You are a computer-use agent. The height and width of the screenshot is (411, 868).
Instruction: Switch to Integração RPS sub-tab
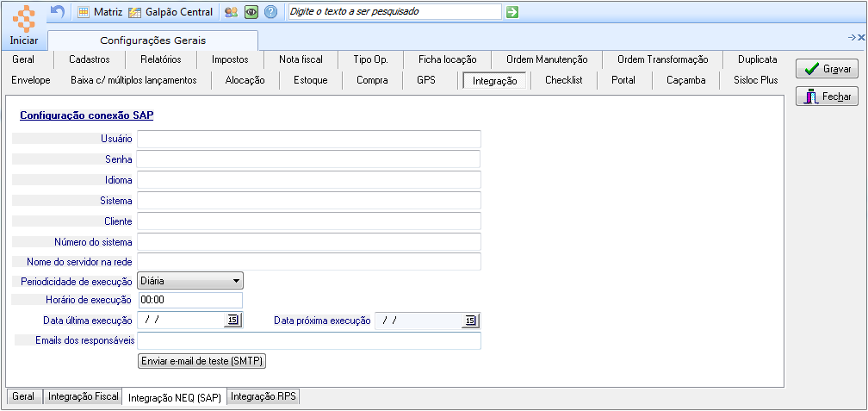(x=264, y=396)
